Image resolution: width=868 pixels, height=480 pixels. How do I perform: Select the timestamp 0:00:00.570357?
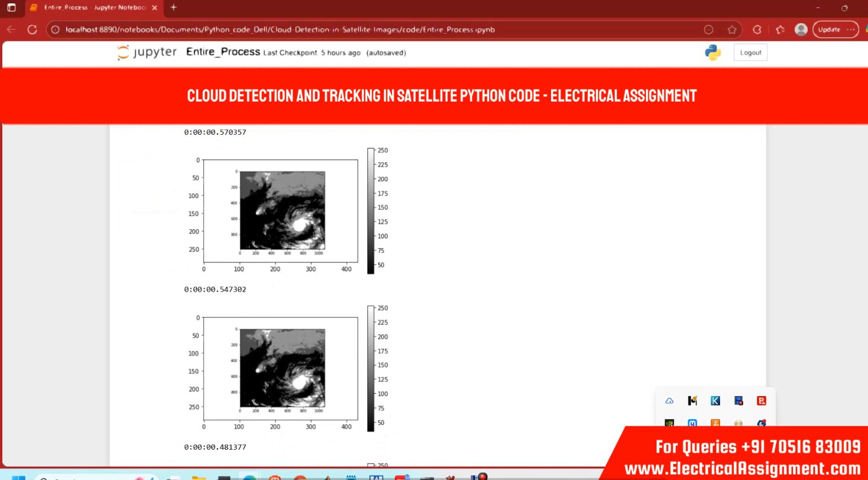(215, 132)
